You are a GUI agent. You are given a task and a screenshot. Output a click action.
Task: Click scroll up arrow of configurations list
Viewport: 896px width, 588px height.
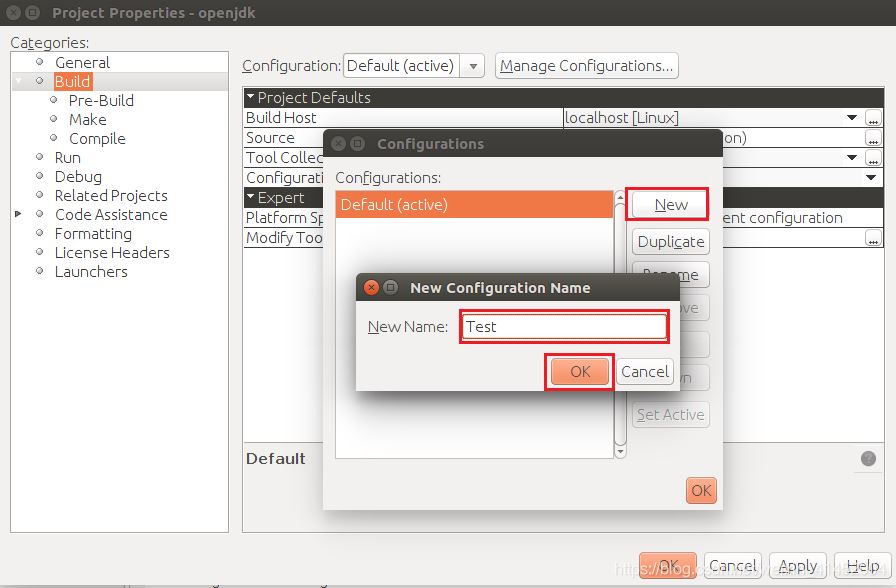point(620,198)
